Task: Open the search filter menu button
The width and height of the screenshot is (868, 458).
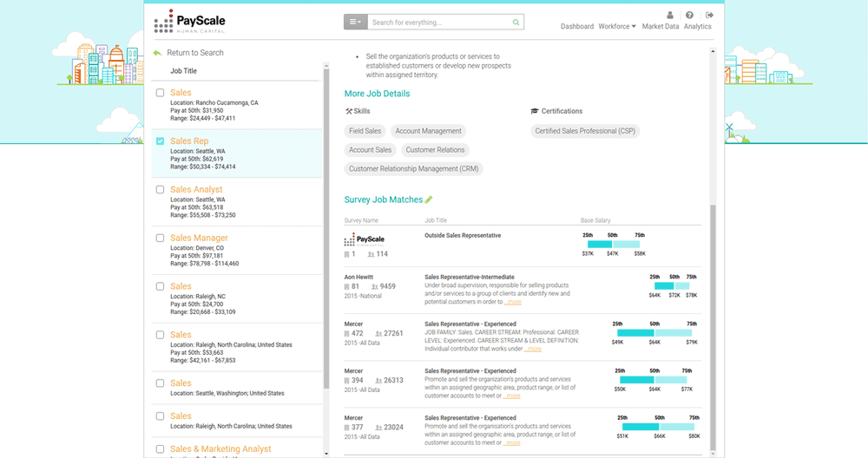Action: pos(355,23)
